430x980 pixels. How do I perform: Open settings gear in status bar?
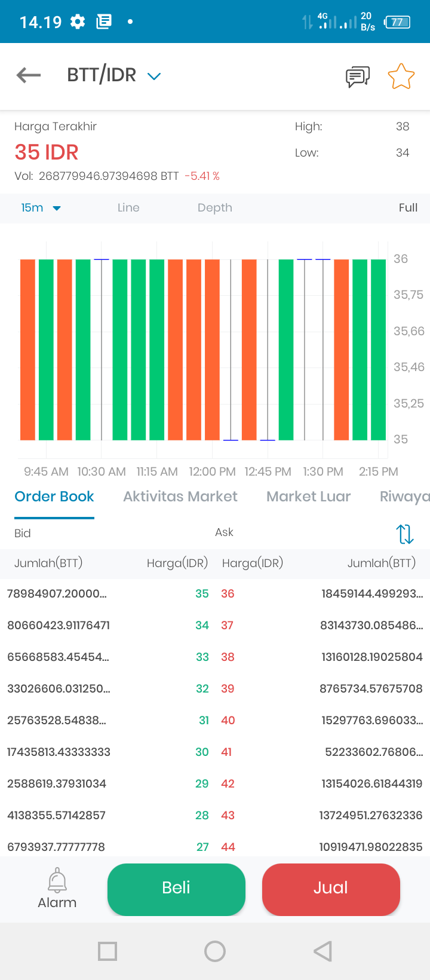click(78, 22)
